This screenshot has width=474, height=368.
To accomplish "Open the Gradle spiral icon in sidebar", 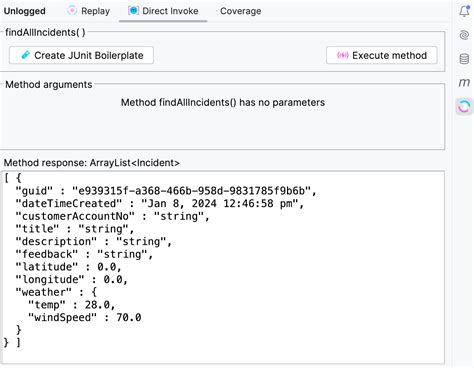I will pyautogui.click(x=464, y=35).
